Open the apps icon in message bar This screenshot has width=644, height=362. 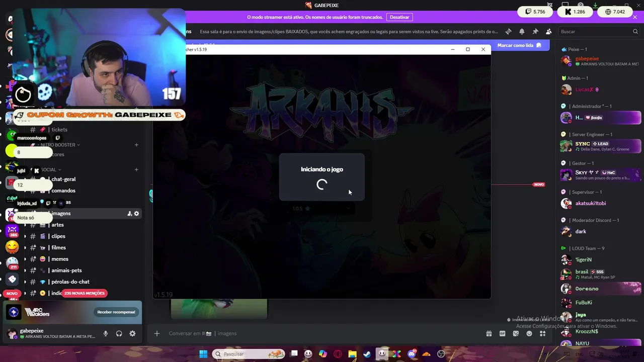click(542, 333)
